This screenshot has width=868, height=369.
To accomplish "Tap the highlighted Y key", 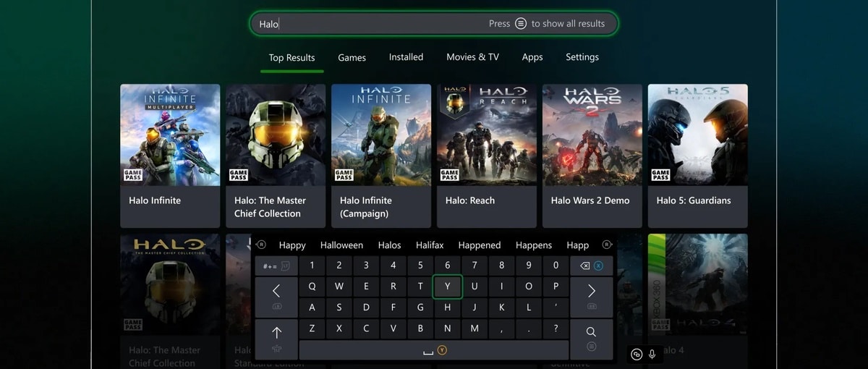I will (x=448, y=287).
